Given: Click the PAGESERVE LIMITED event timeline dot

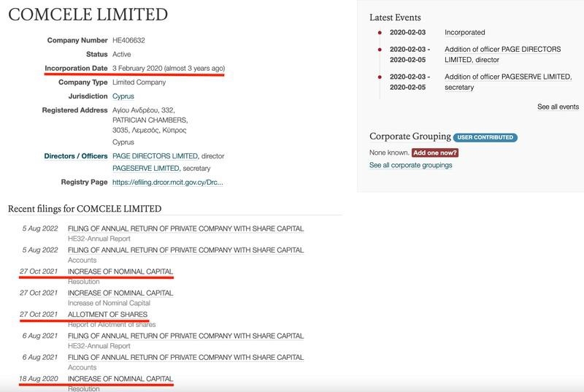Looking at the screenshot, I should coord(380,77).
